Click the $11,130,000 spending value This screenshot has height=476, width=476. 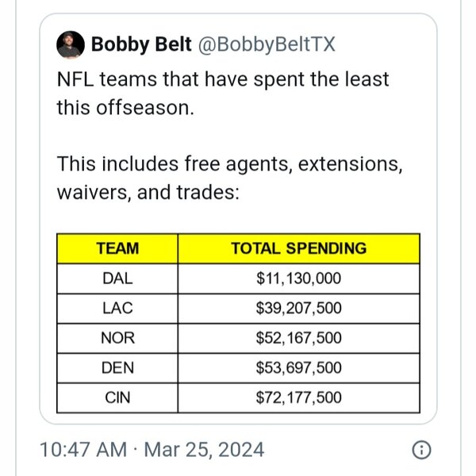299,278
